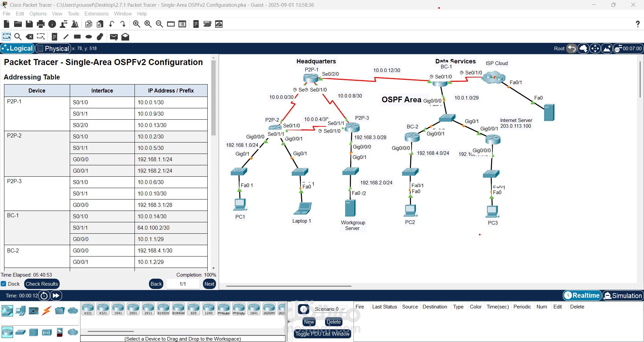Click the workspace horizontal scrollbar
Screen dimensions: 644x342
coord(288,286)
